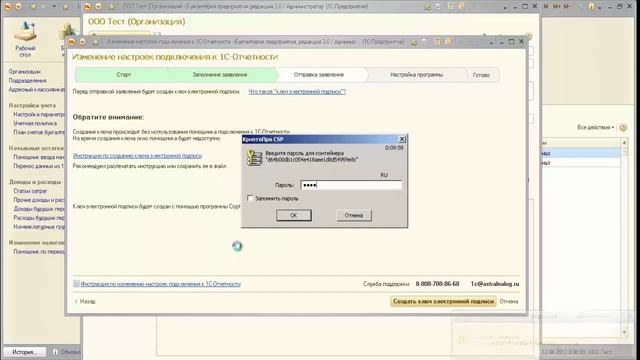Click the M+ memory button in the main title bar
The width and height of the screenshot is (640, 360).
(x=557, y=7)
